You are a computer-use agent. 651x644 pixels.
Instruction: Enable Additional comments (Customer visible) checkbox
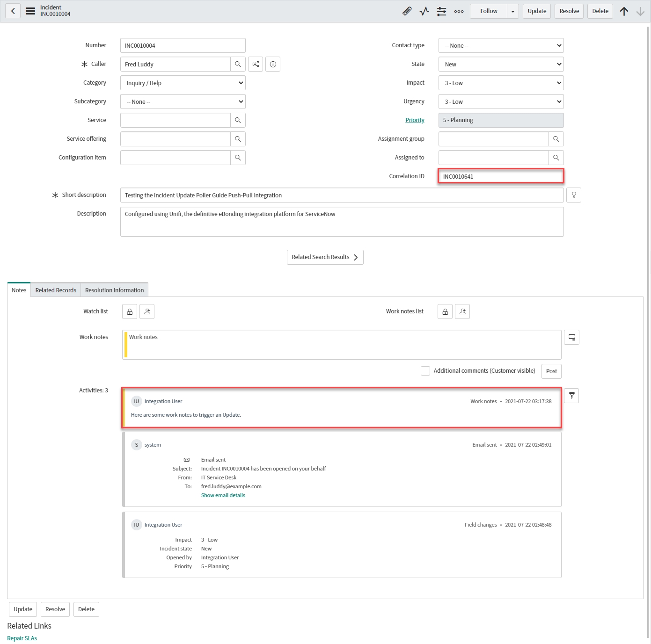tap(425, 371)
